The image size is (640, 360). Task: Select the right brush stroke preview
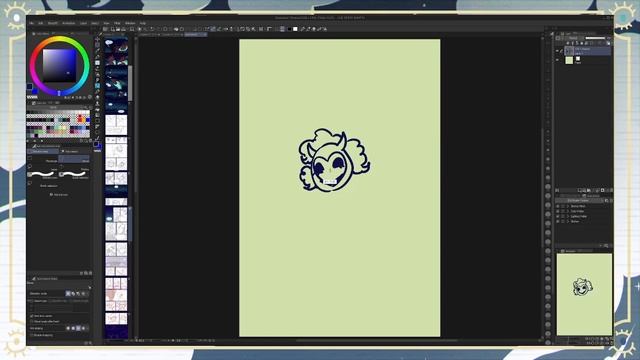pyautogui.click(x=73, y=174)
